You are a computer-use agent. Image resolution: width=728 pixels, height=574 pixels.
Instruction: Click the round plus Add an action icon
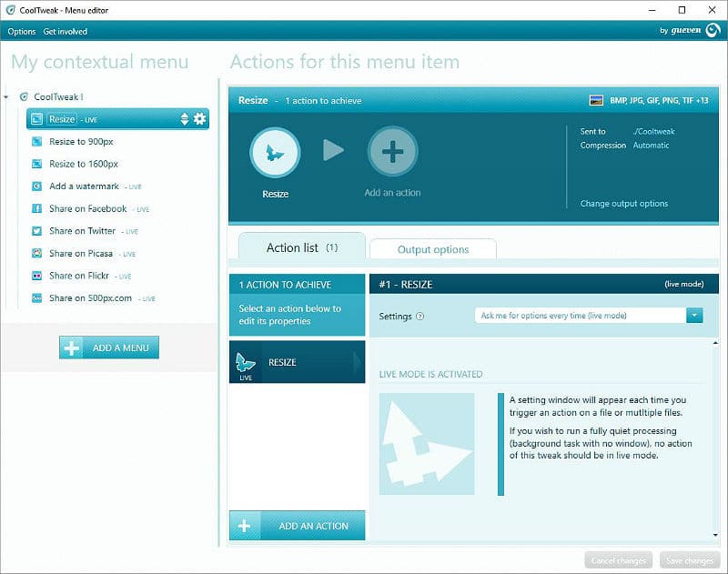pyautogui.click(x=393, y=151)
